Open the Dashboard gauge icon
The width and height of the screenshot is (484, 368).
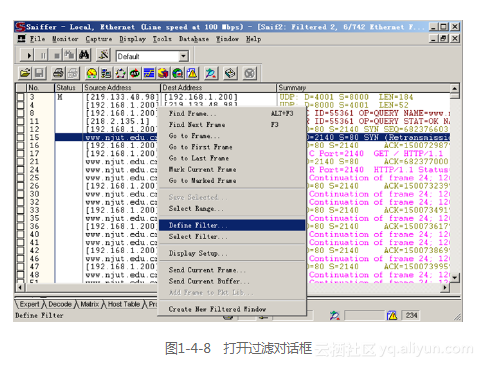pos(92,73)
